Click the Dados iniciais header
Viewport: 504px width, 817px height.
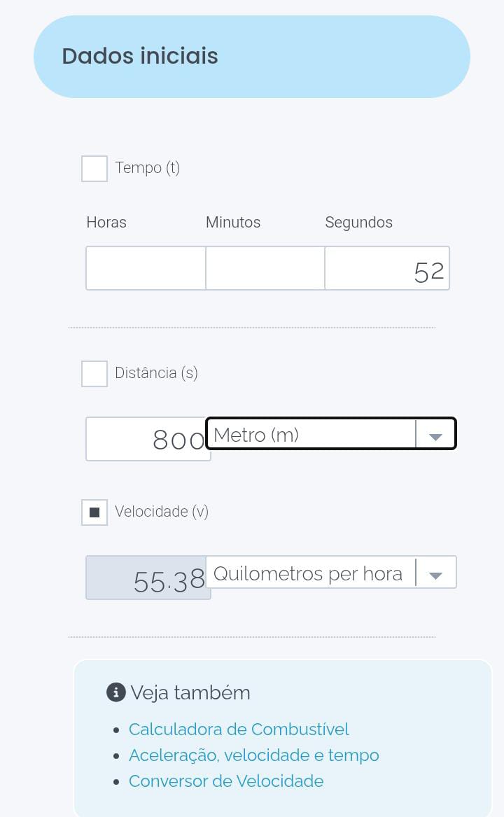click(x=140, y=56)
